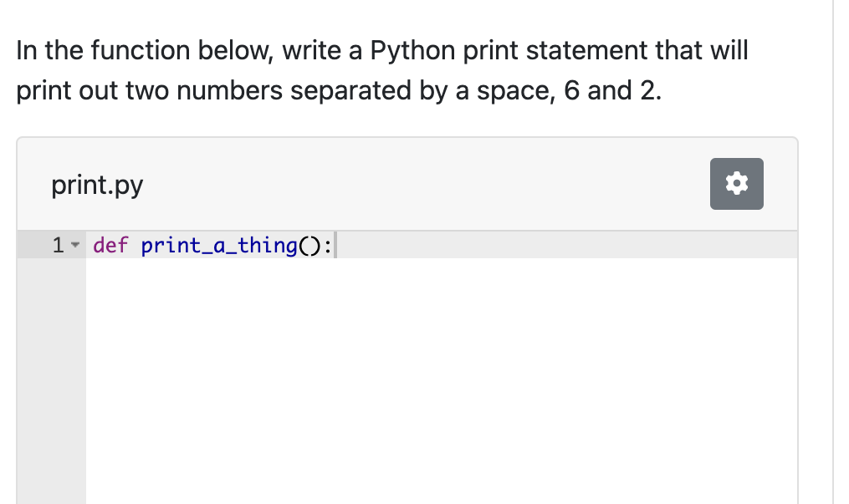This screenshot has height=504, width=849.
Task: Open the editor settings gear
Action: pyautogui.click(x=736, y=184)
